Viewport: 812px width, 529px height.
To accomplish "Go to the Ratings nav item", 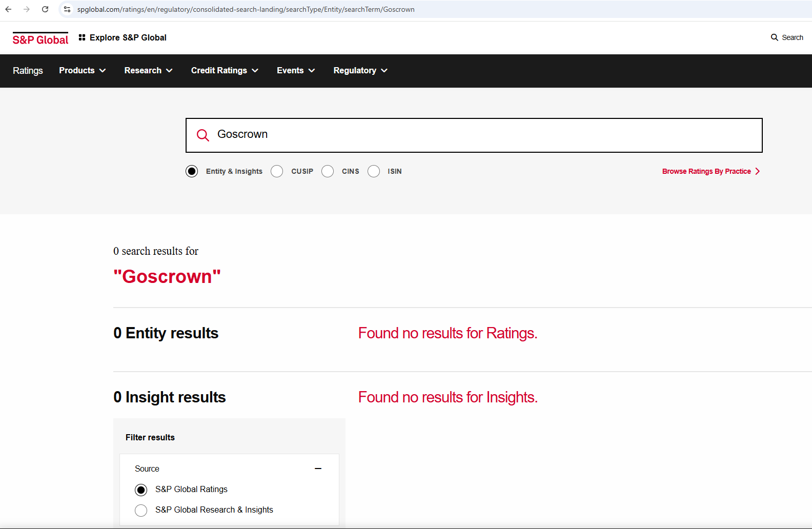I will (x=28, y=70).
